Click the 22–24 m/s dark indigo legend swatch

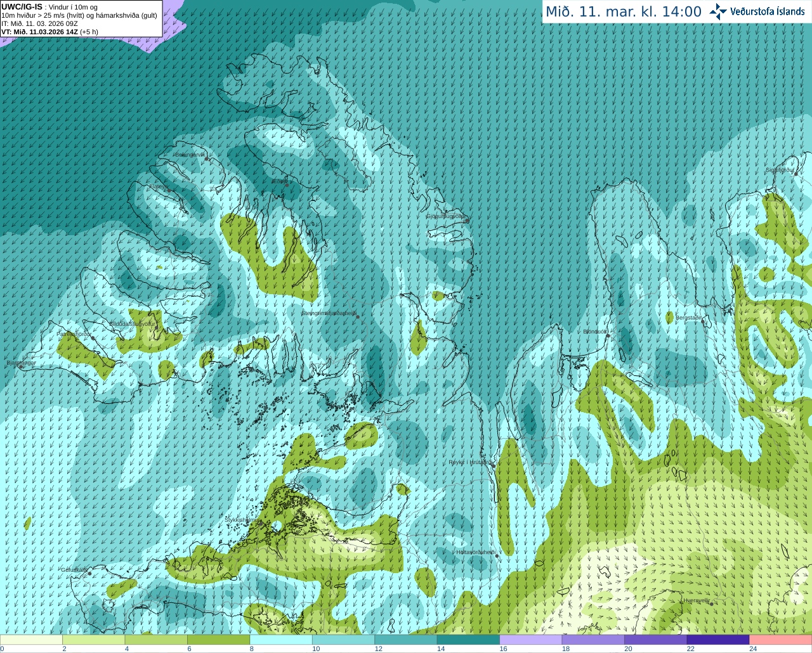click(x=718, y=640)
